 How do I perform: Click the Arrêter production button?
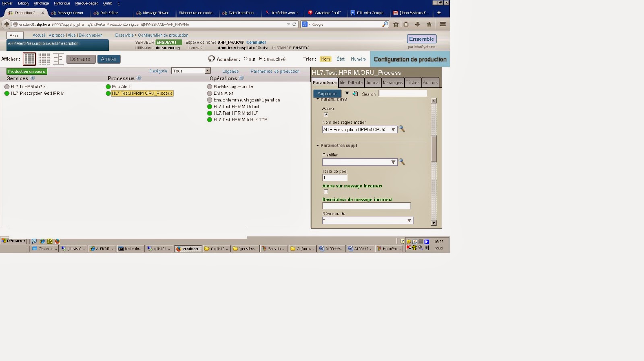tap(109, 59)
